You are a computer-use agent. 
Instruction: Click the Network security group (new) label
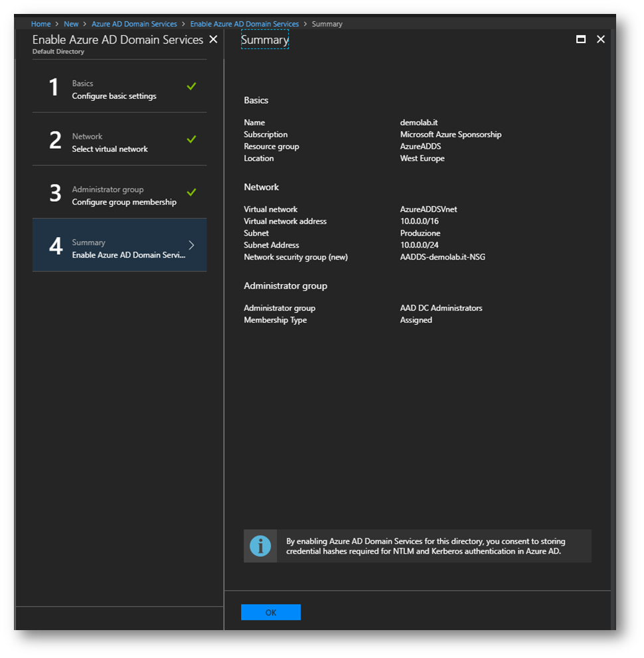[x=296, y=257]
